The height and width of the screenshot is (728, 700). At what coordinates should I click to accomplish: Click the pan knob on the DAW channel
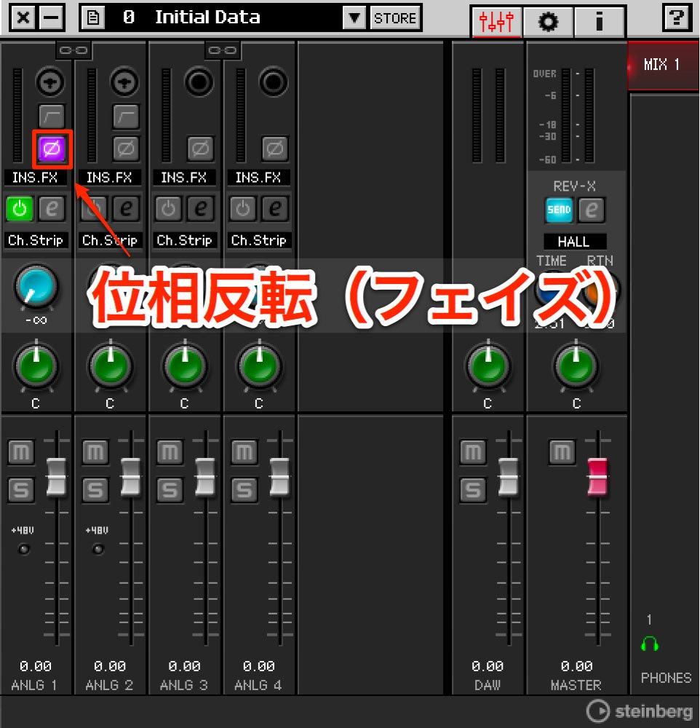[x=488, y=367]
